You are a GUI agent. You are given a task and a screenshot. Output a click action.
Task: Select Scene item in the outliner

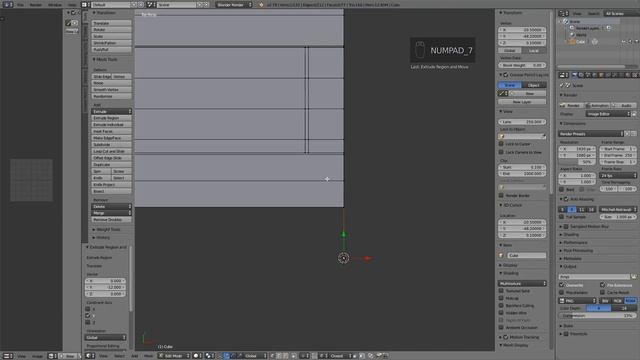click(575, 21)
